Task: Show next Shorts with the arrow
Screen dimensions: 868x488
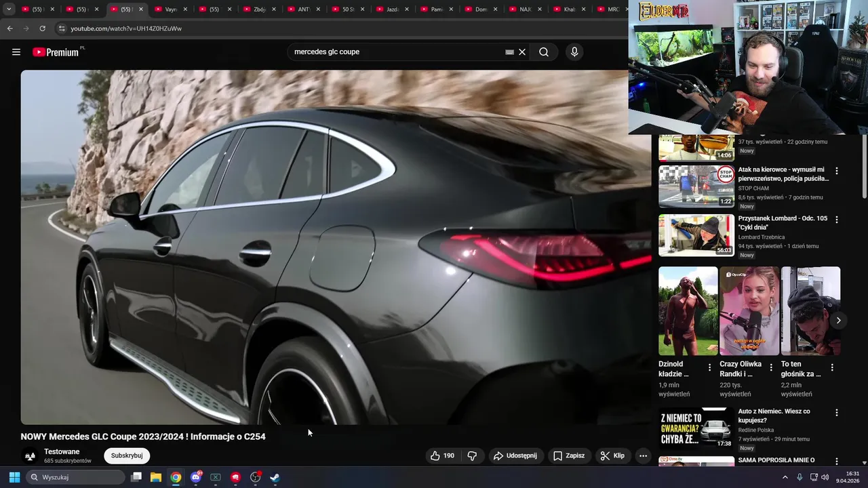Action: [x=838, y=321]
